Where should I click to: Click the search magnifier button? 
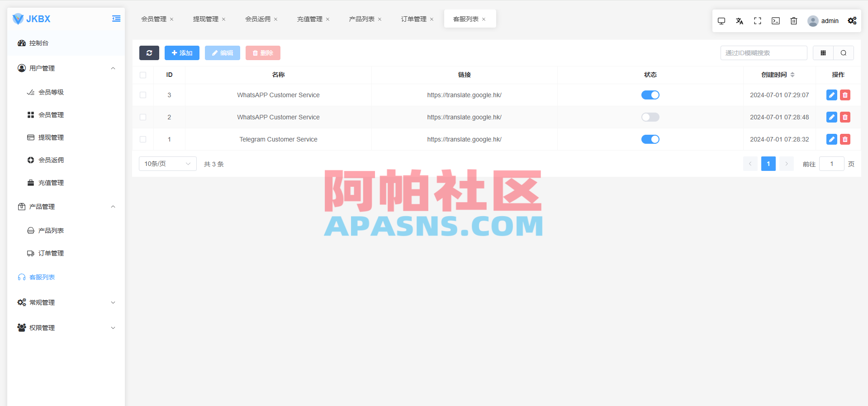coord(844,53)
